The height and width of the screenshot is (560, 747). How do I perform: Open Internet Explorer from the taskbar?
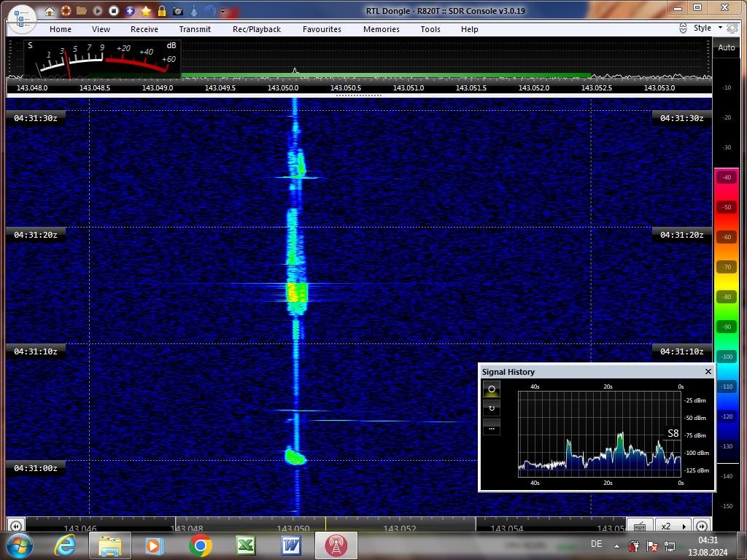66,545
